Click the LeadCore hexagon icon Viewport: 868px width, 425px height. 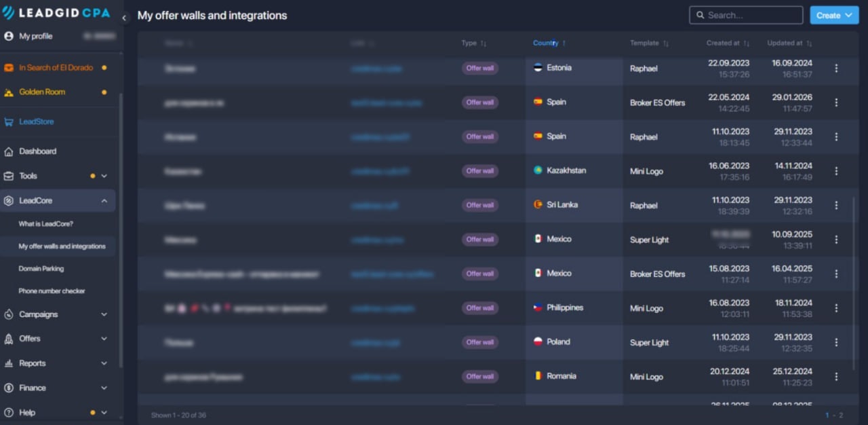[9, 201]
